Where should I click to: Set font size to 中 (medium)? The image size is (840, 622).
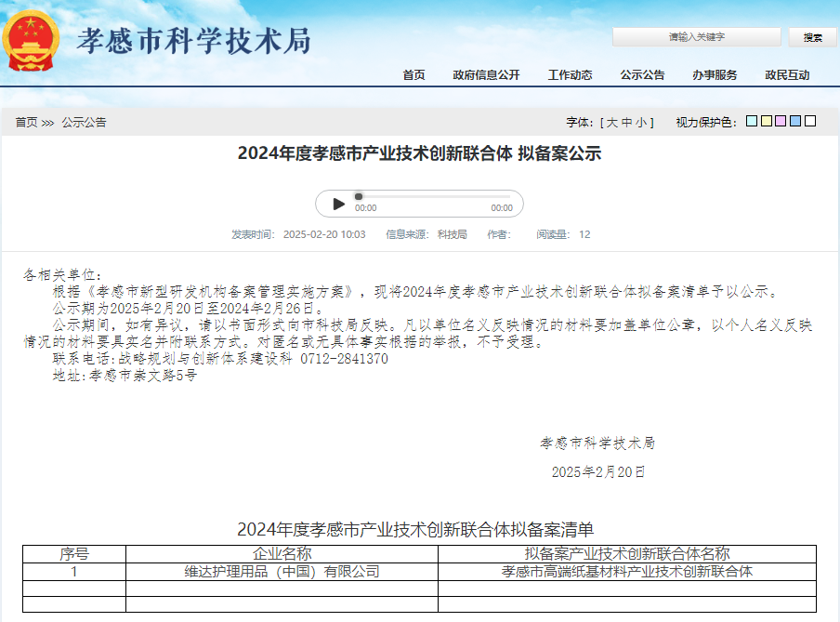[x=627, y=122]
